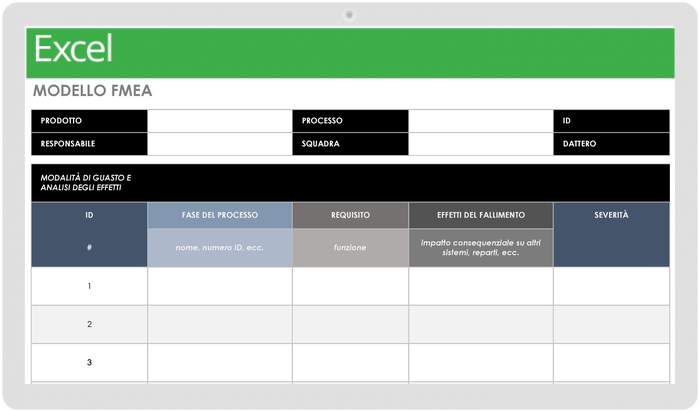The image size is (700, 412).
Task: Click the Excel logo text in green banner
Action: coord(73,49)
